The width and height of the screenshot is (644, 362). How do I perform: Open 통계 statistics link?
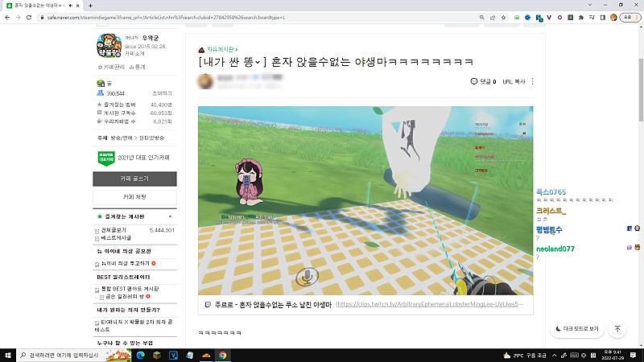tap(137, 67)
